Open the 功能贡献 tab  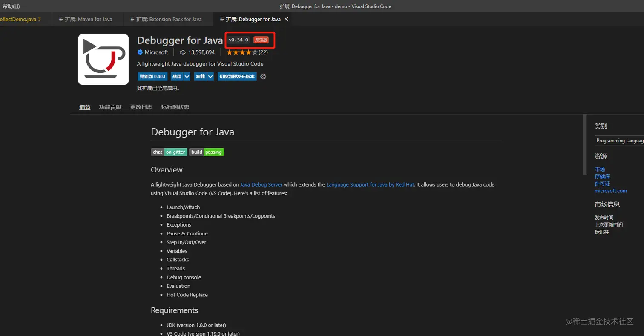coord(110,107)
